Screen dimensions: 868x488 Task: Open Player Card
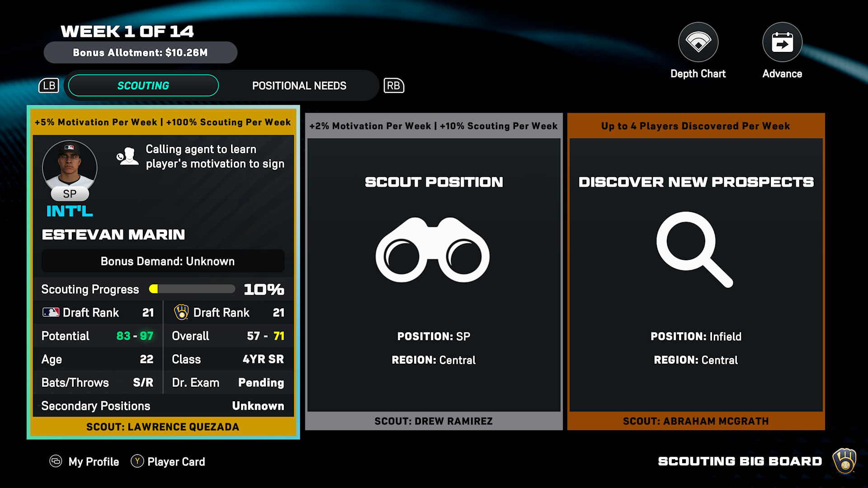point(176,462)
